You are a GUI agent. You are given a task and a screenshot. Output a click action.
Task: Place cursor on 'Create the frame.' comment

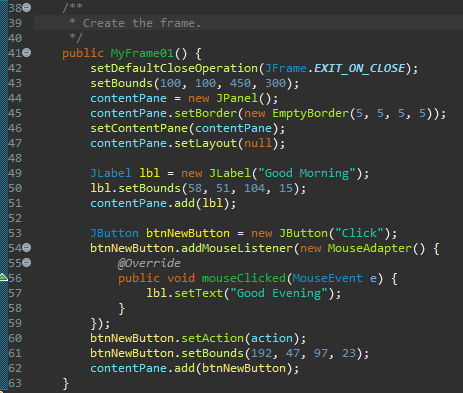pyautogui.click(x=142, y=23)
